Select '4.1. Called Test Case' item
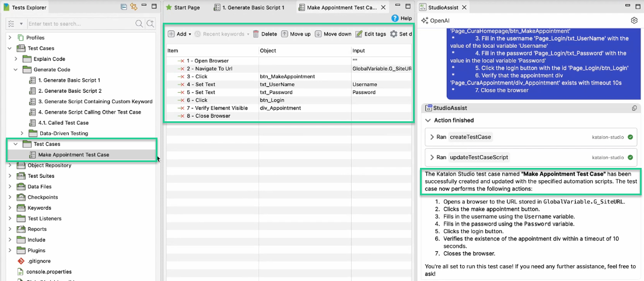Screen dimensions: 644x281 [x=63, y=122]
